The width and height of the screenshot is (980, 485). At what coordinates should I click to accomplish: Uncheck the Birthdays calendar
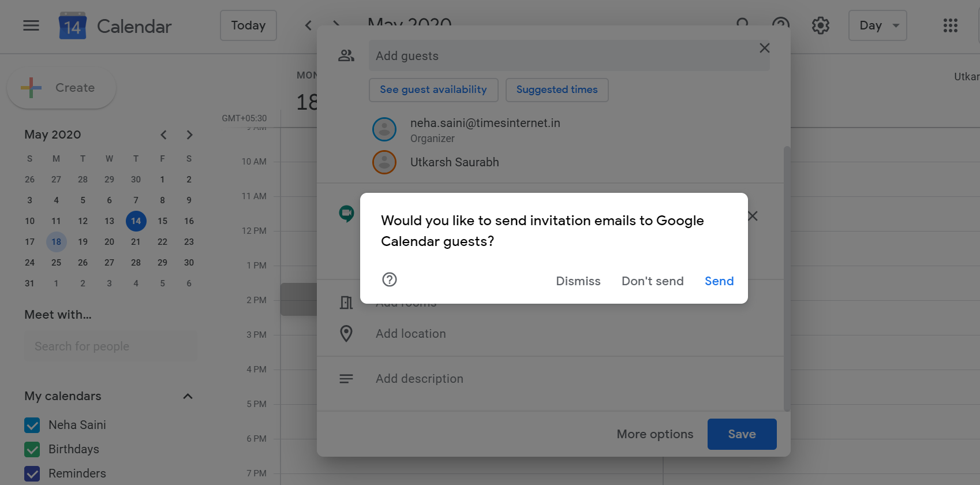point(32,449)
